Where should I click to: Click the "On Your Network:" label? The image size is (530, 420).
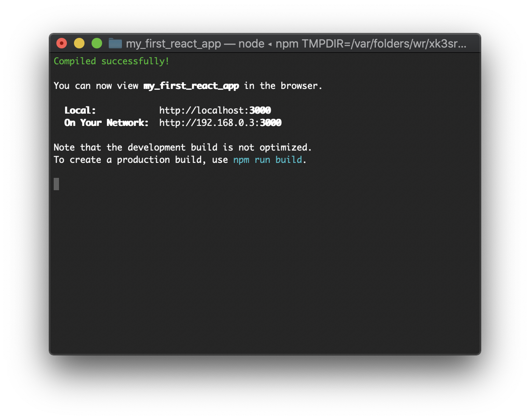[107, 123]
